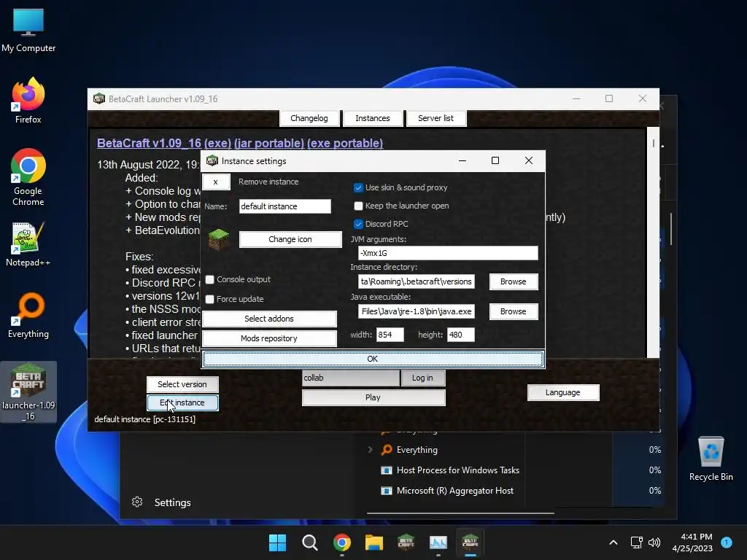Enable Keep the launcher open checkbox
This screenshot has height=560, width=747.
point(358,206)
